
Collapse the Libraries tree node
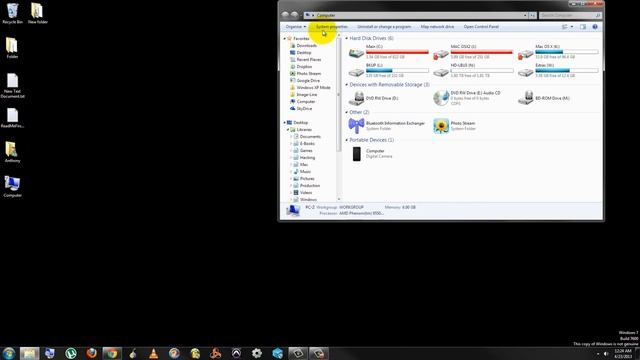pos(288,130)
